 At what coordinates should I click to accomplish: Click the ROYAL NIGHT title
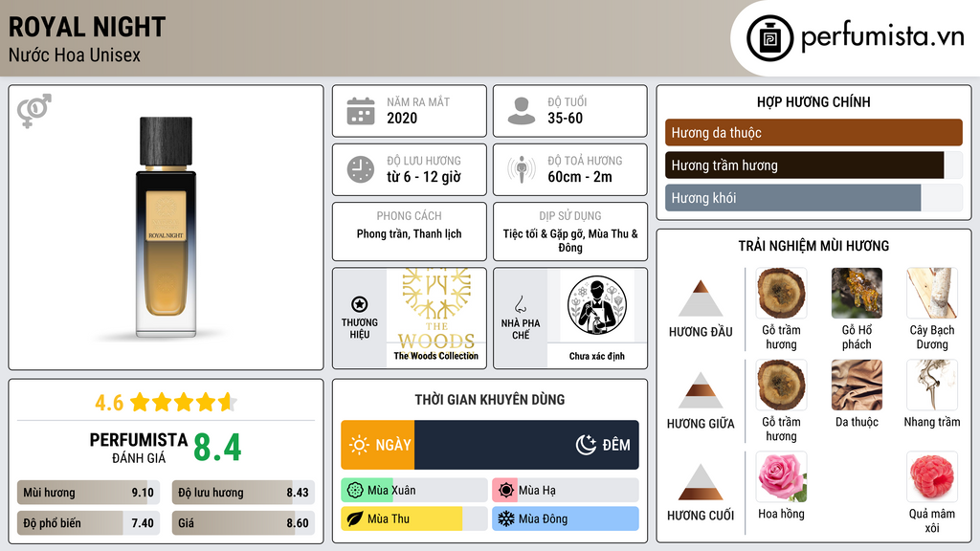click(x=87, y=27)
